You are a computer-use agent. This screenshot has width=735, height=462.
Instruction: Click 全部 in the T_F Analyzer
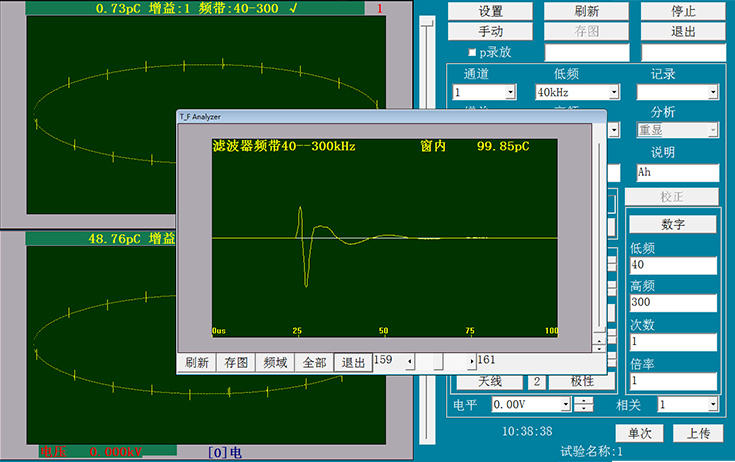(x=314, y=362)
